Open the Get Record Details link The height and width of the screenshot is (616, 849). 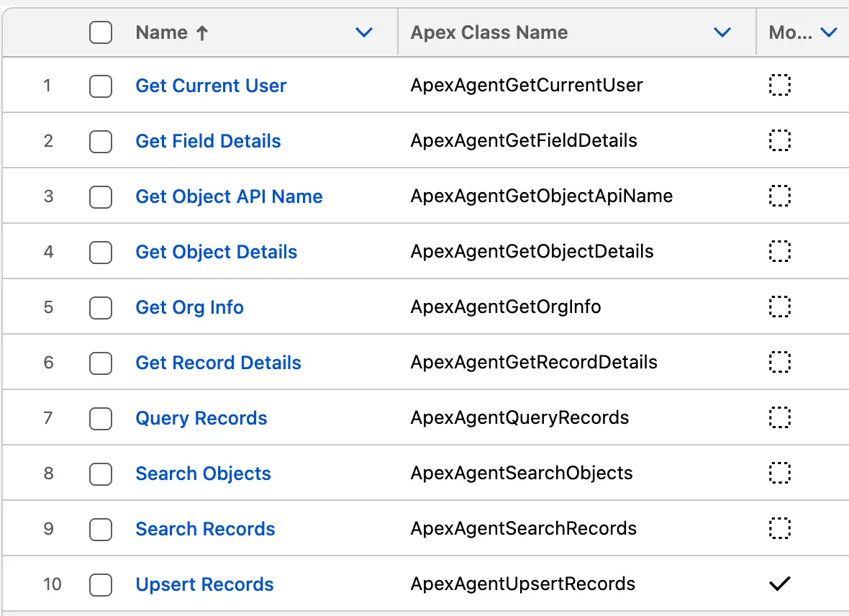(218, 363)
